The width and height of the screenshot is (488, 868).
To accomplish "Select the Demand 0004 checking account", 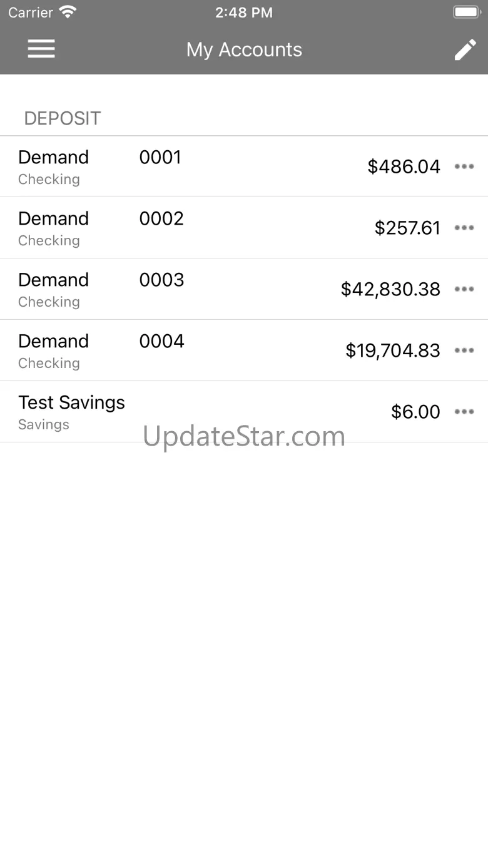I will point(100,350).
